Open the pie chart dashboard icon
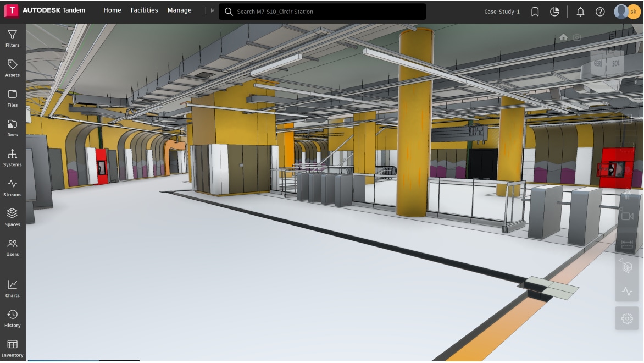The image size is (644, 363). [x=554, y=12]
